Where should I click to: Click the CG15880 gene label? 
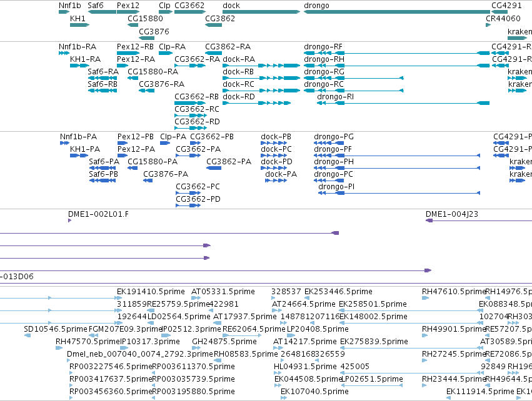(x=145, y=18)
